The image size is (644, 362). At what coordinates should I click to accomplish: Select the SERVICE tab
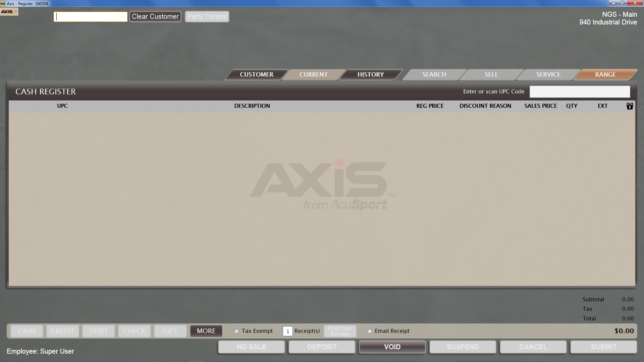tap(548, 74)
